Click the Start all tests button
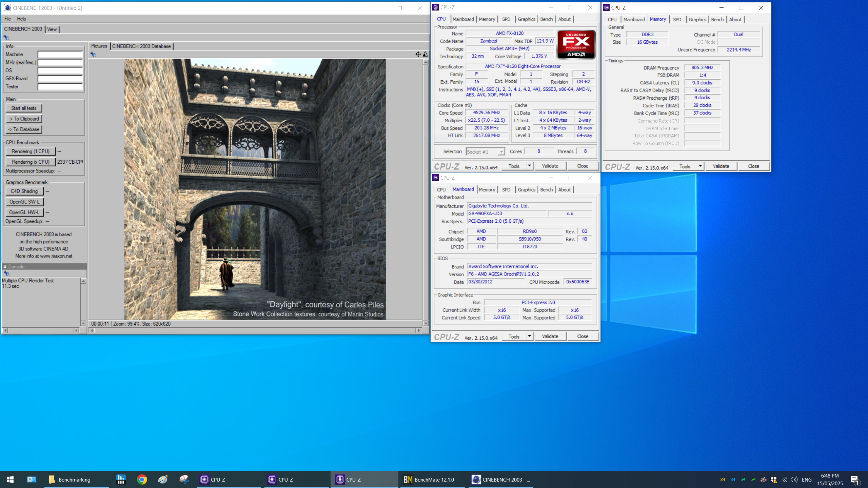The image size is (868, 488). pyautogui.click(x=24, y=108)
